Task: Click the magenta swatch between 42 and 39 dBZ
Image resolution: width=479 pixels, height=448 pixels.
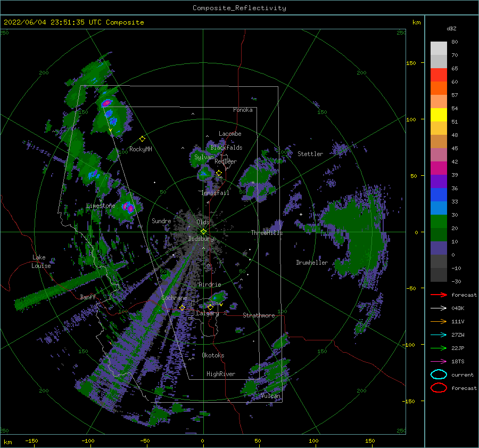Action: point(439,168)
